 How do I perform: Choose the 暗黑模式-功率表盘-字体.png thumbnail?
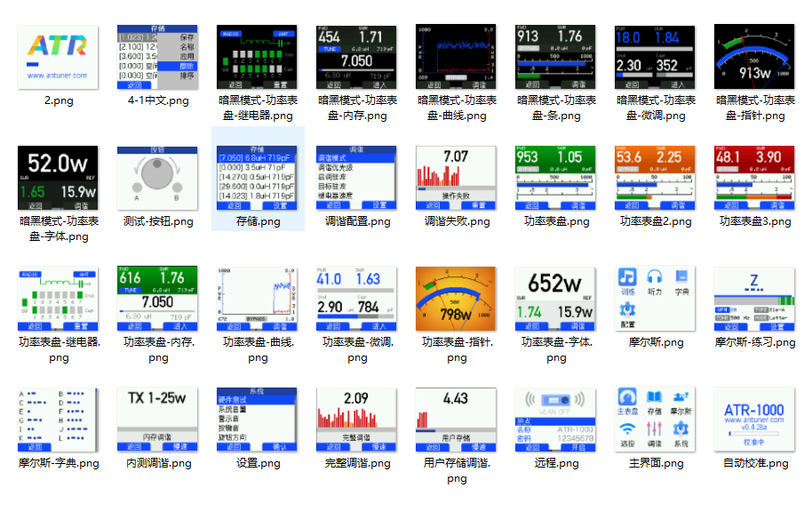coord(58,178)
